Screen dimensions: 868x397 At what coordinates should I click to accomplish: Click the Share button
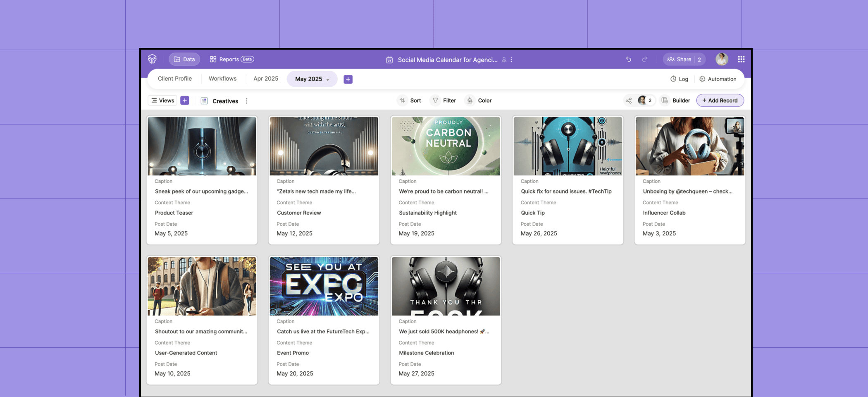point(679,59)
